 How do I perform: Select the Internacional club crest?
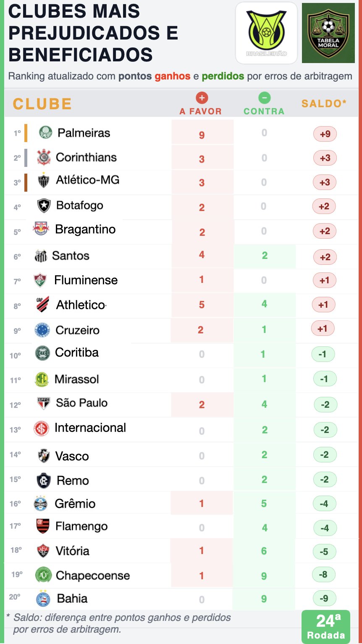[41, 429]
